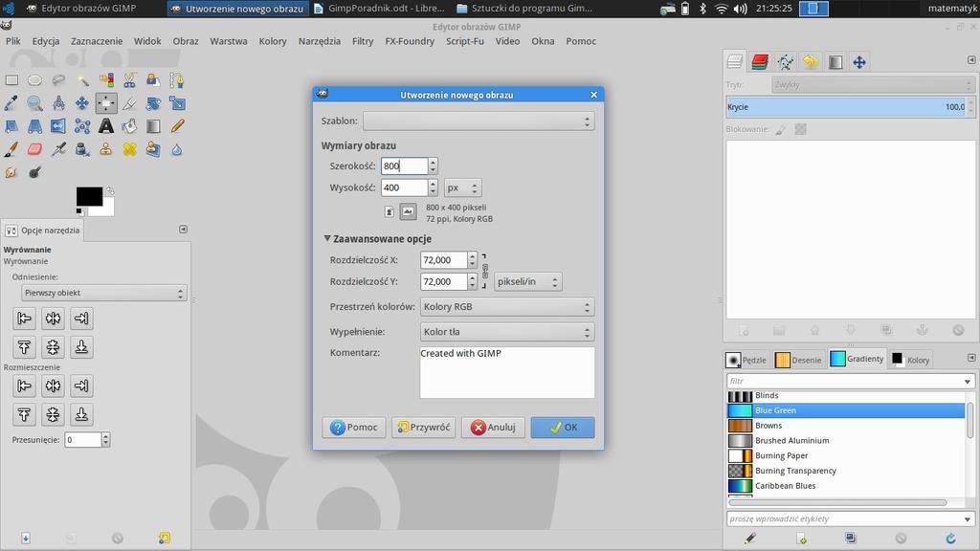
Task: Select the Text tool
Action: (106, 126)
